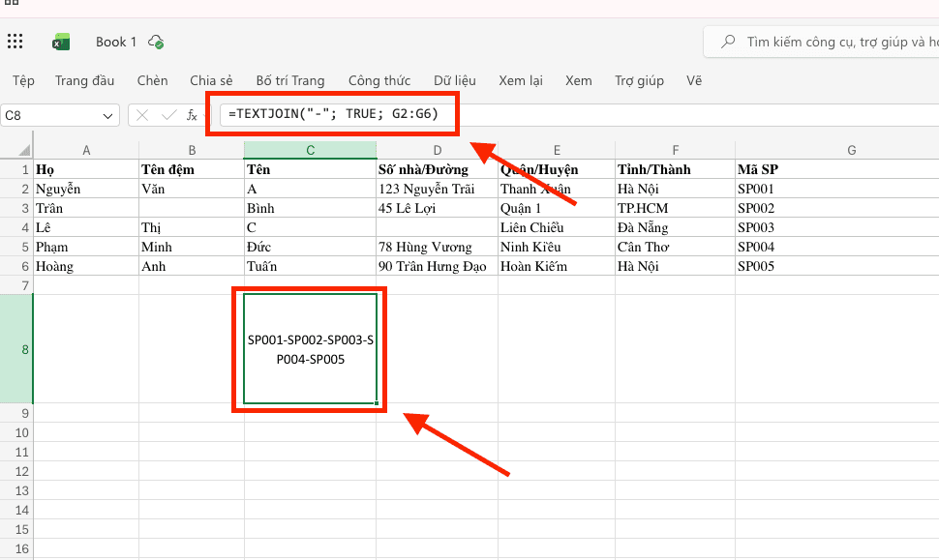939x560 pixels.
Task: Click the Select All corner triangle
Action: pos(24,150)
